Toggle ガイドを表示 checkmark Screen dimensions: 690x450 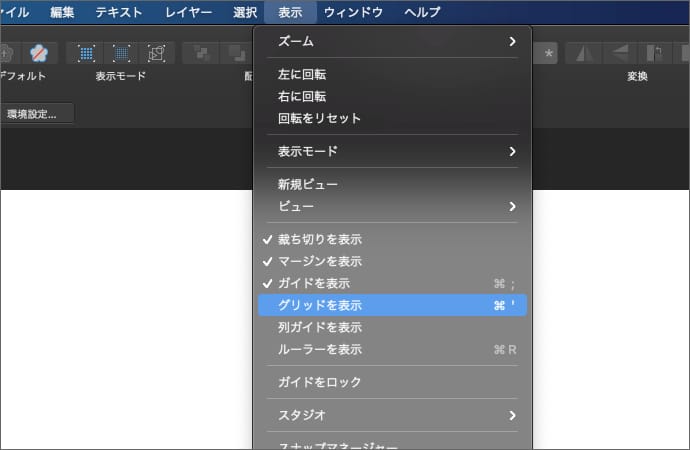click(x=313, y=284)
